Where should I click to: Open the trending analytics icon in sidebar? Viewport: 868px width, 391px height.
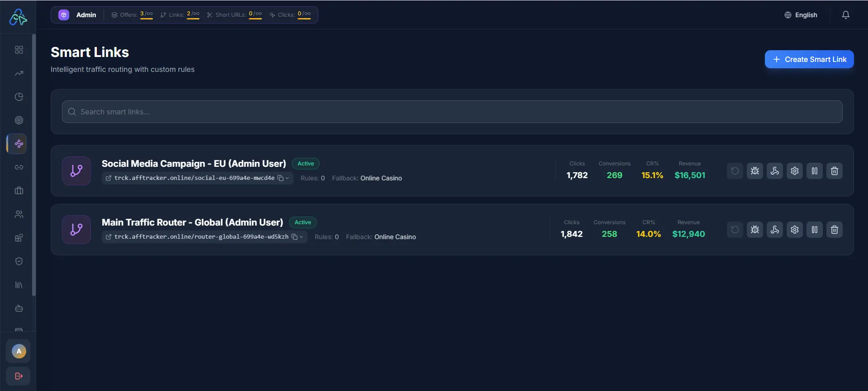tap(19, 73)
